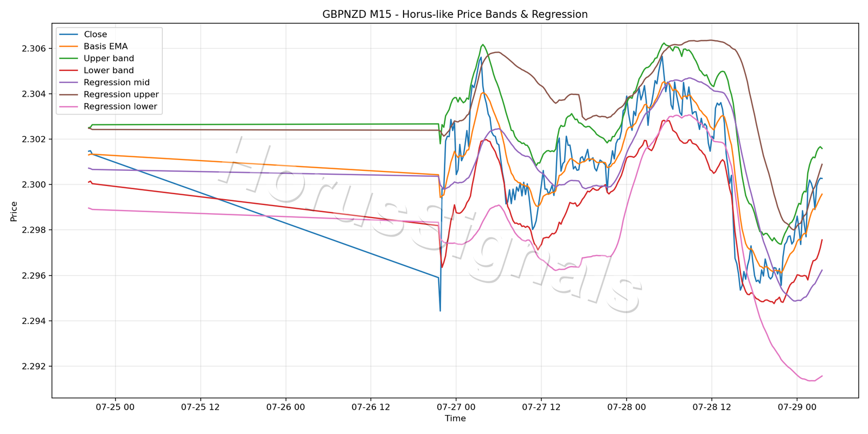The height and width of the screenshot is (434, 868).
Task: Click y-axis tick label 2.304
Action: 35,94
